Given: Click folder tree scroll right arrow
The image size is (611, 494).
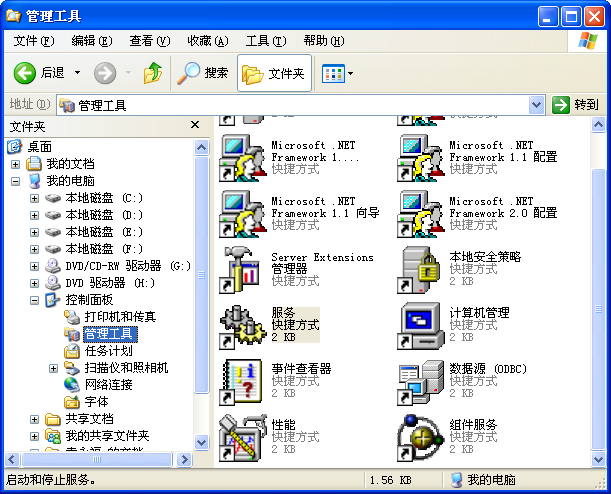Looking at the screenshot, I should (184, 460).
